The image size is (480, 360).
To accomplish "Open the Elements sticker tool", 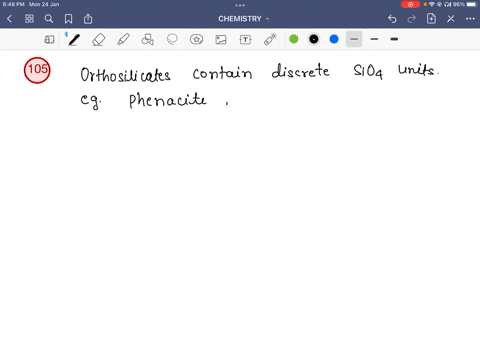I will click(196, 40).
